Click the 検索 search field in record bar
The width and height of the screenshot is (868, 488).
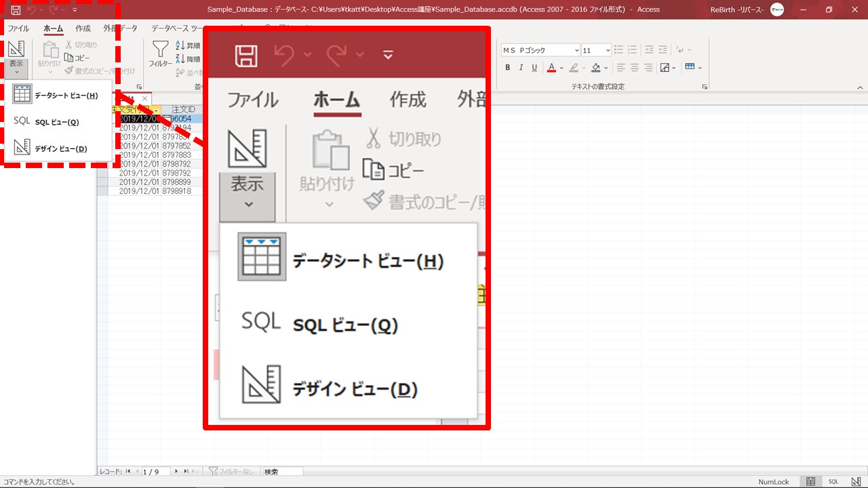[x=282, y=471]
